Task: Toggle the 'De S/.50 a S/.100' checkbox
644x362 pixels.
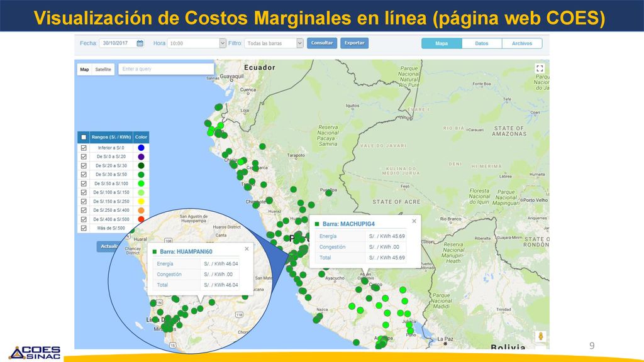Action: [x=84, y=184]
